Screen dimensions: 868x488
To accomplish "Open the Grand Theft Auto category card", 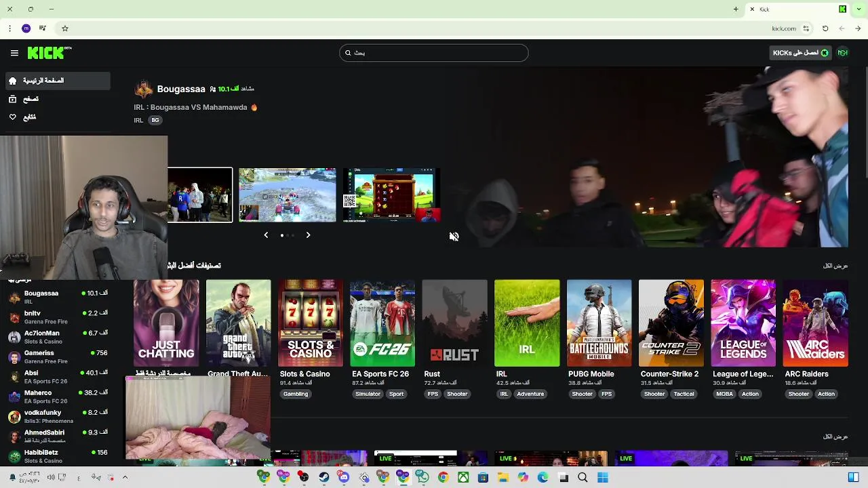I will pos(238,323).
